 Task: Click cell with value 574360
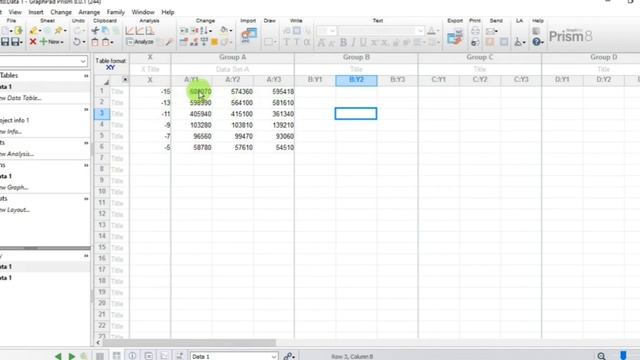233,91
